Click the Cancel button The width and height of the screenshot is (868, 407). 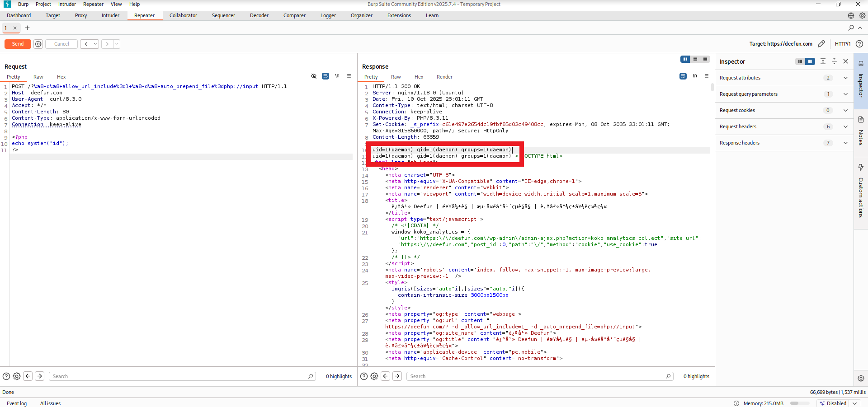point(61,44)
